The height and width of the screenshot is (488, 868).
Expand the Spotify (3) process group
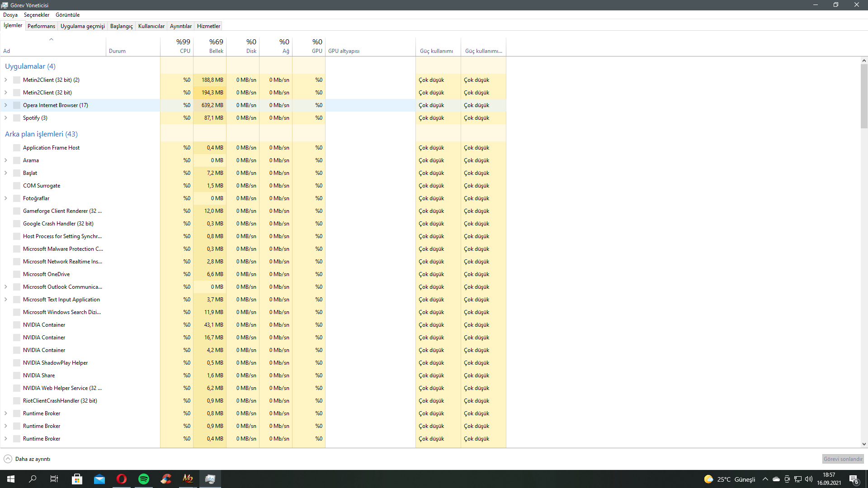tap(6, 118)
